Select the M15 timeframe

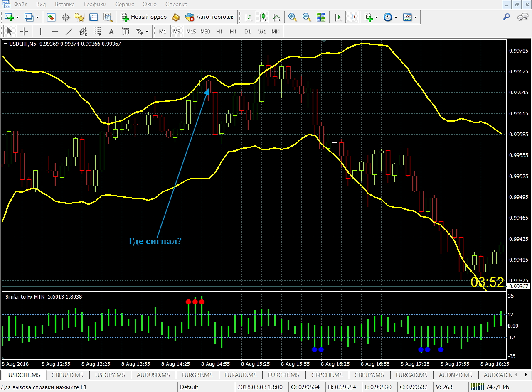pos(191,32)
